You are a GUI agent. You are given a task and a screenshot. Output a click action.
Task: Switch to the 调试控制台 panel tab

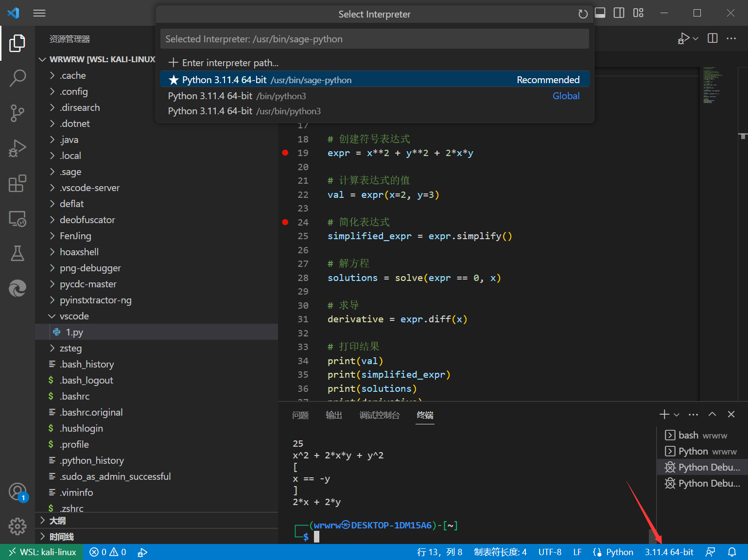(x=379, y=415)
